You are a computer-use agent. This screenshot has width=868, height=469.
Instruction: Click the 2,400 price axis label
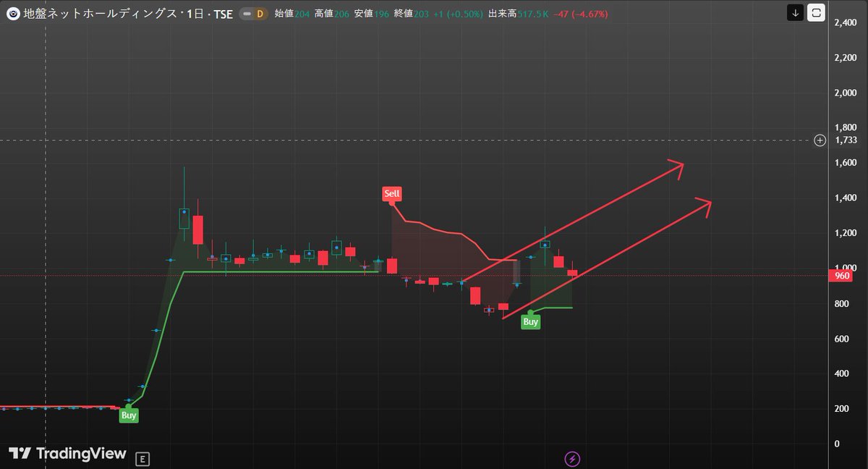coord(846,23)
